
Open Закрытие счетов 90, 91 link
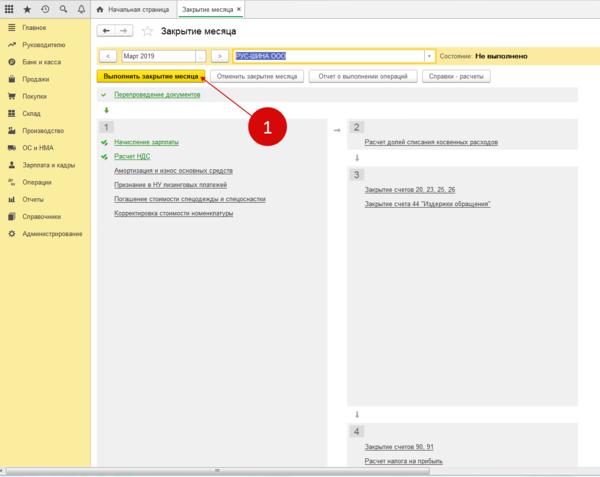click(399, 446)
